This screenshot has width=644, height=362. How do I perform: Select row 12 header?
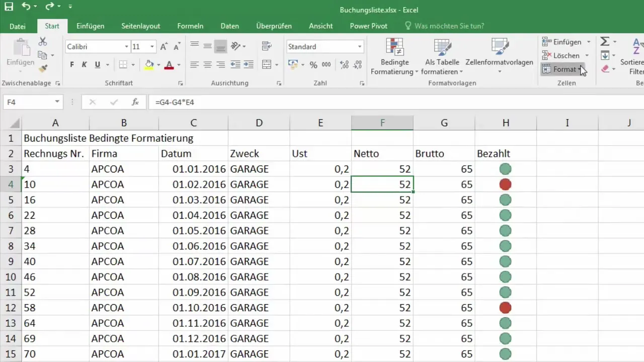click(x=11, y=307)
